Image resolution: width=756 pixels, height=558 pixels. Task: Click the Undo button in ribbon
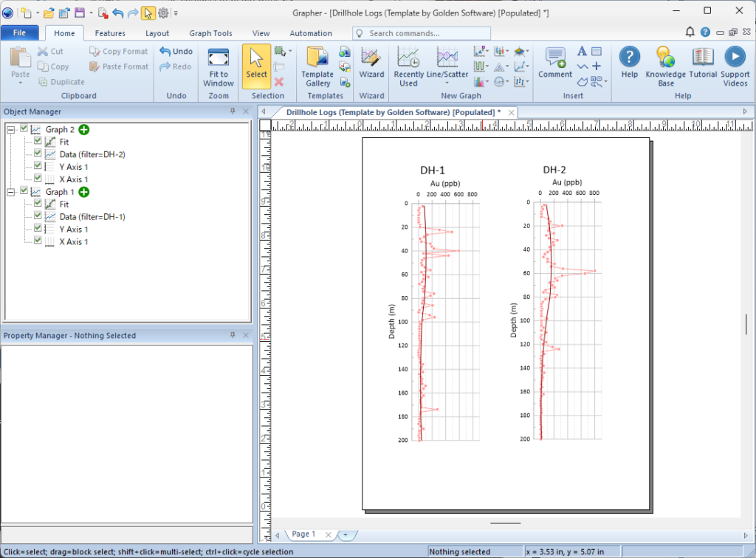click(x=176, y=52)
